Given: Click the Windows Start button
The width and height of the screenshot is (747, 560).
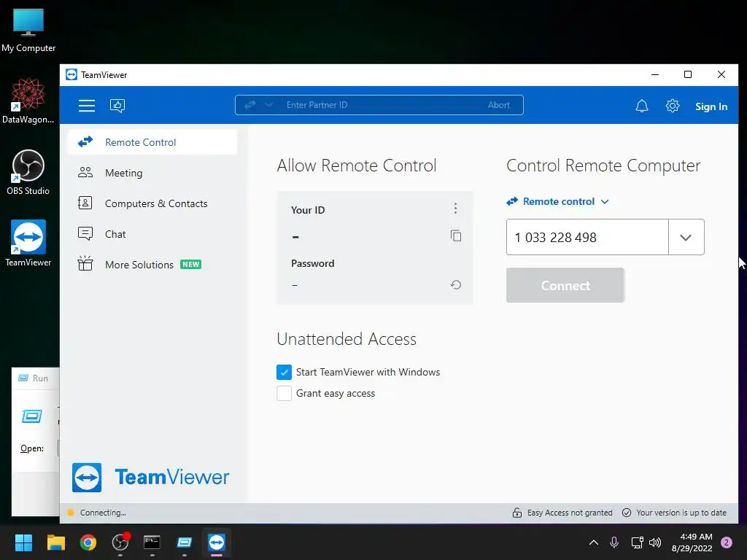Looking at the screenshot, I should click(x=23, y=542).
